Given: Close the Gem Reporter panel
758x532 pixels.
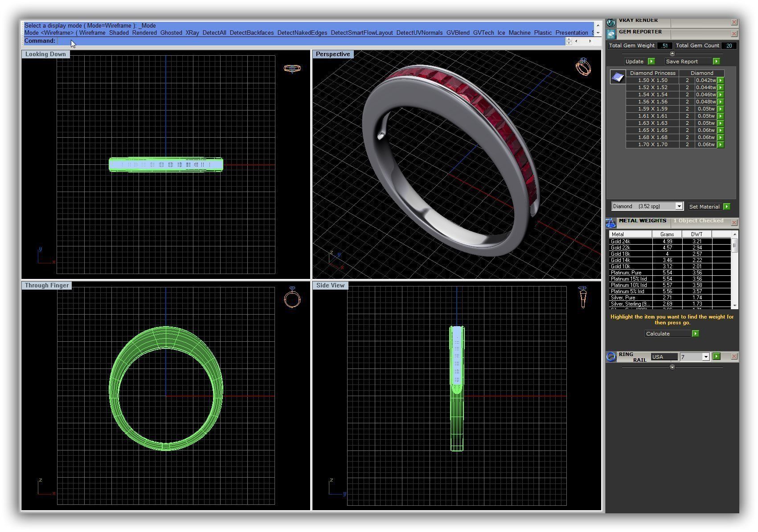Looking at the screenshot, I should coord(734,34).
